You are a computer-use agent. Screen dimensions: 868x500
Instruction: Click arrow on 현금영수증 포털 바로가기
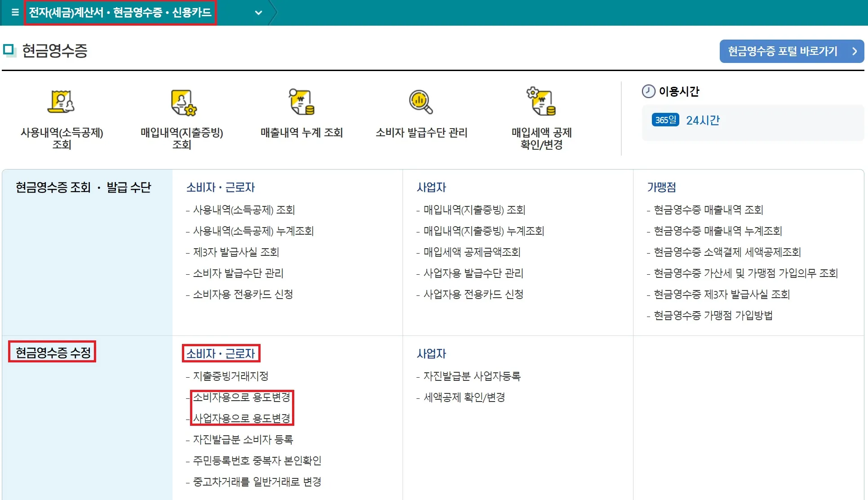[x=855, y=51]
